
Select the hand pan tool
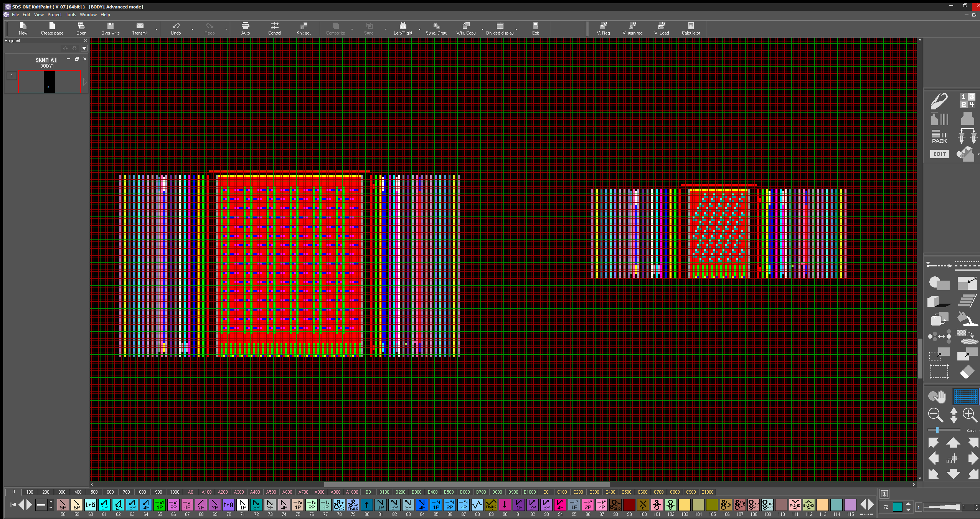(x=937, y=396)
